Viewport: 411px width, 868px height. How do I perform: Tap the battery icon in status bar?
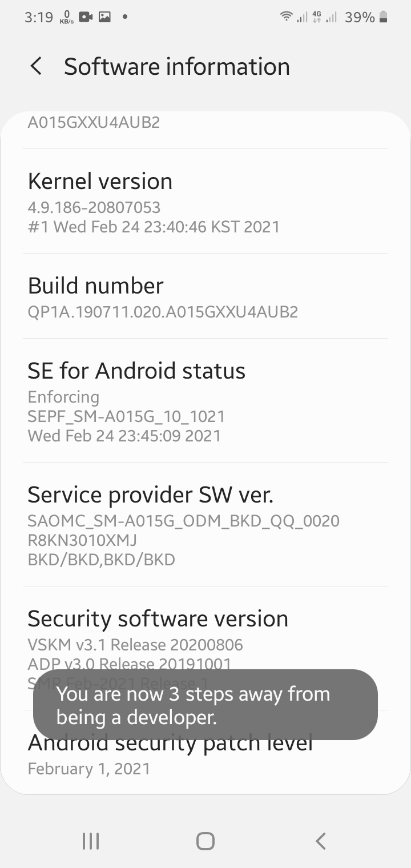coord(384,17)
